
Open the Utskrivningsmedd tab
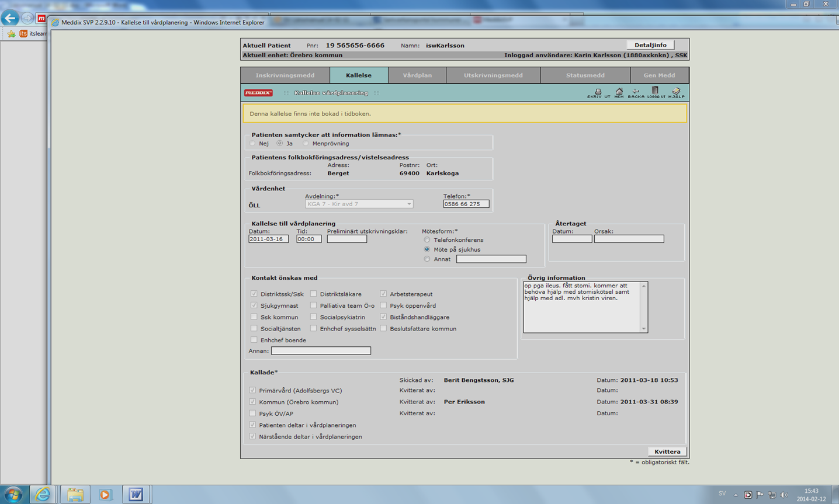pyautogui.click(x=493, y=75)
